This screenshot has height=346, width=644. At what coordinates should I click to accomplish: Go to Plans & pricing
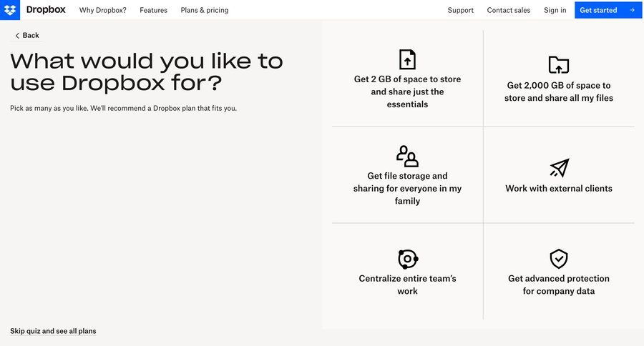(x=205, y=10)
